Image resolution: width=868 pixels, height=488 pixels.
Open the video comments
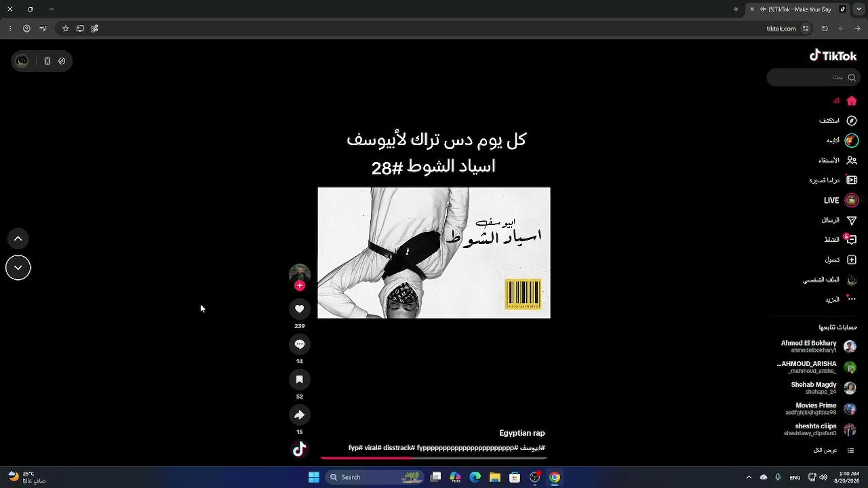pos(299,344)
